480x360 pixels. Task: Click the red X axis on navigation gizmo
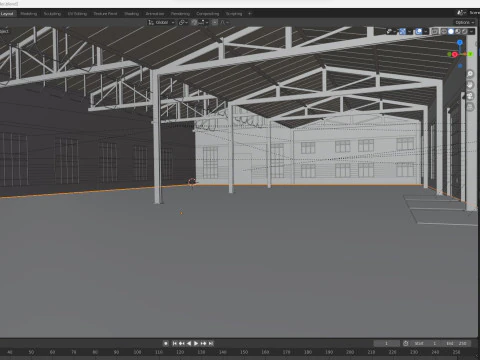point(455,55)
